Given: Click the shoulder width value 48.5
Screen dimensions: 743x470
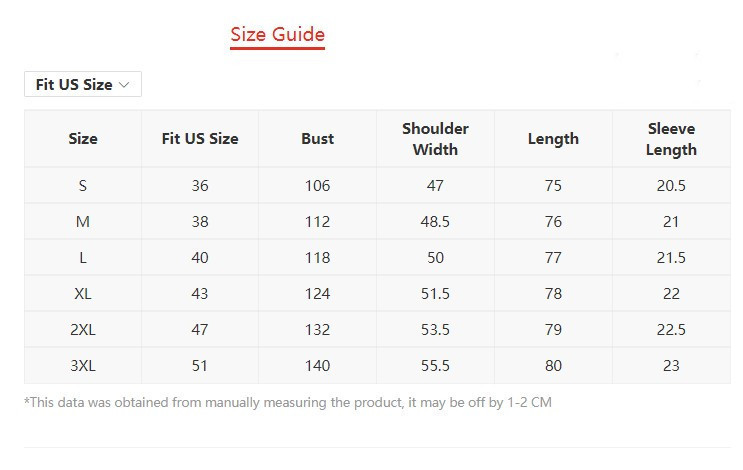Looking at the screenshot, I should coord(435,222).
